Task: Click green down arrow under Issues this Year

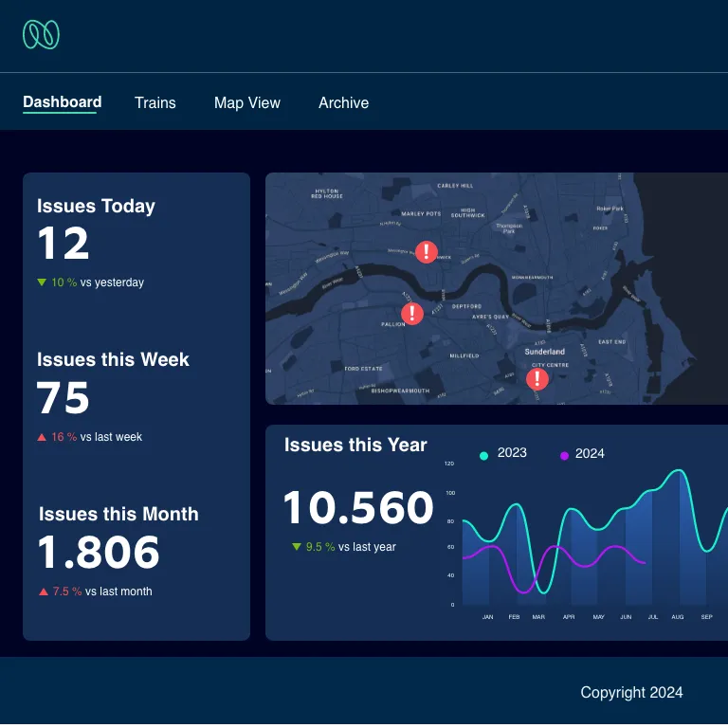Action: [297, 547]
